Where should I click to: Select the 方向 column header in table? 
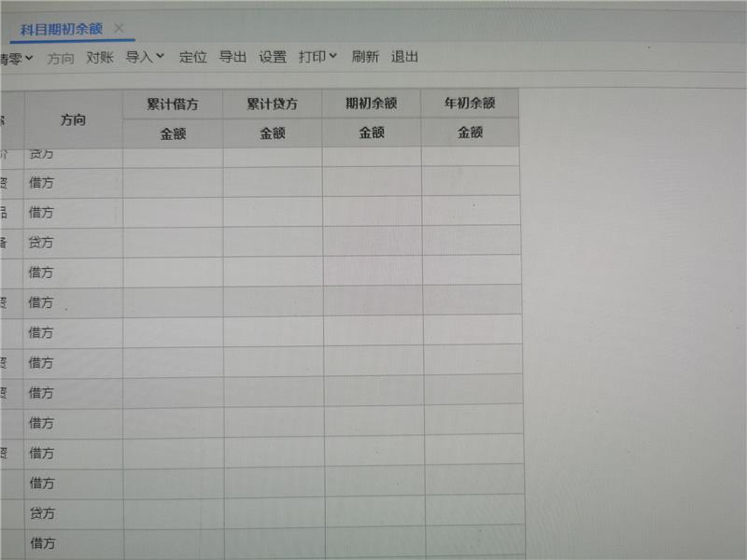point(74,119)
